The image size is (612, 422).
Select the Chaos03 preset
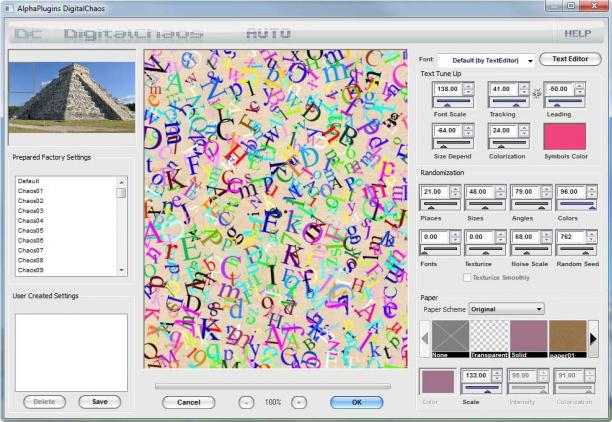point(30,211)
